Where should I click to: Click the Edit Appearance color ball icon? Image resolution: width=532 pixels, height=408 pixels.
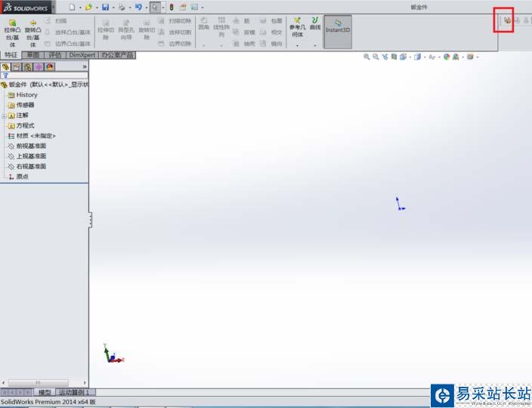447,57
